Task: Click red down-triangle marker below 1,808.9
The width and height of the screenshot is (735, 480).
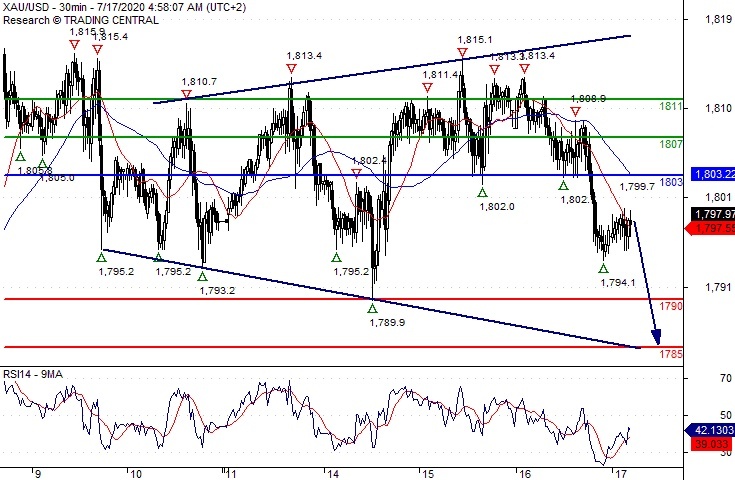Action: [x=576, y=112]
